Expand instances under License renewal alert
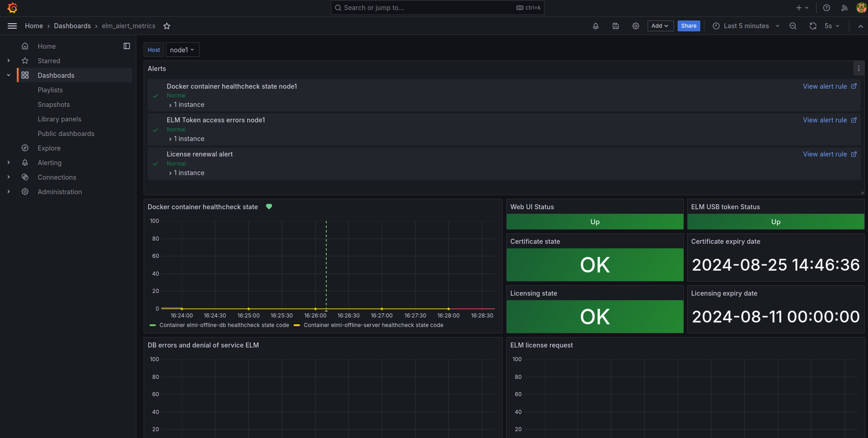 coord(186,173)
